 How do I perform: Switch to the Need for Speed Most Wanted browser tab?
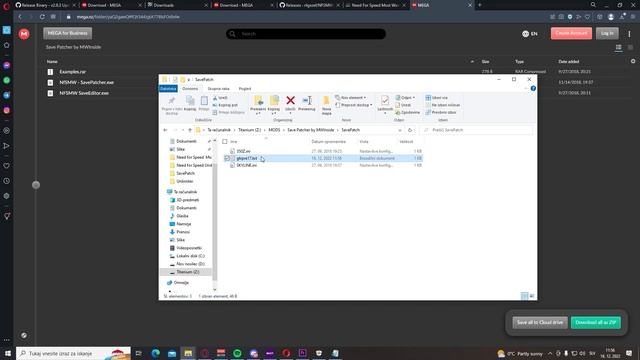375,5
